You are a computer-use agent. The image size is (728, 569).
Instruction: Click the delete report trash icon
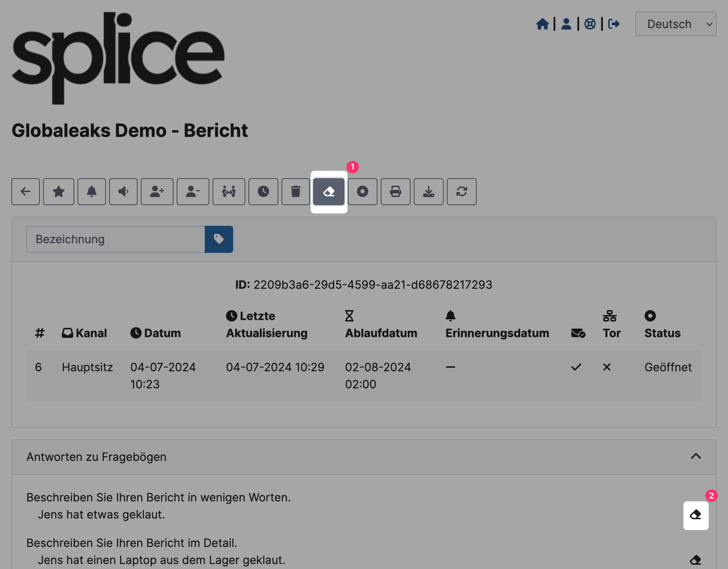coord(295,191)
